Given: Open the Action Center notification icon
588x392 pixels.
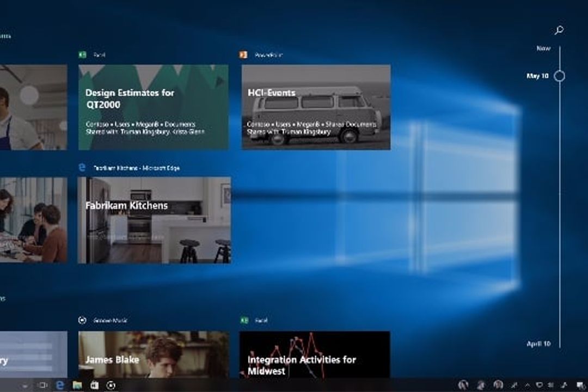Looking at the screenshot, I should click(x=580, y=385).
